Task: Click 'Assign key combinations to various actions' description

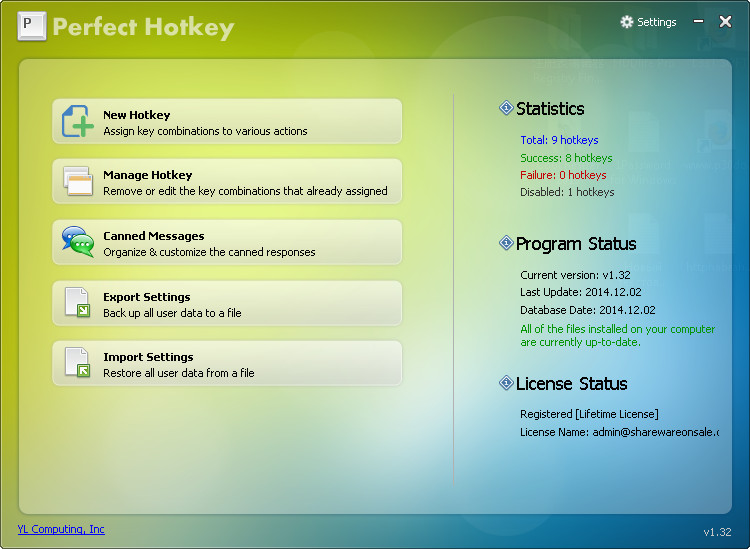Action: pyautogui.click(x=205, y=131)
